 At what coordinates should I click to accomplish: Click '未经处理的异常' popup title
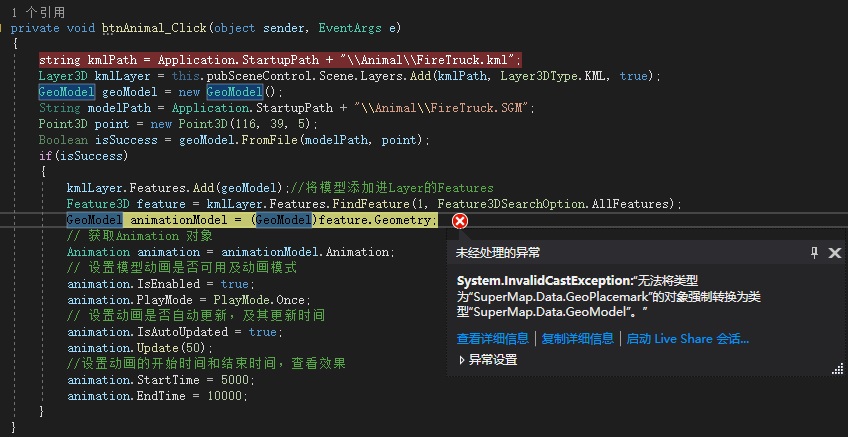coord(498,253)
